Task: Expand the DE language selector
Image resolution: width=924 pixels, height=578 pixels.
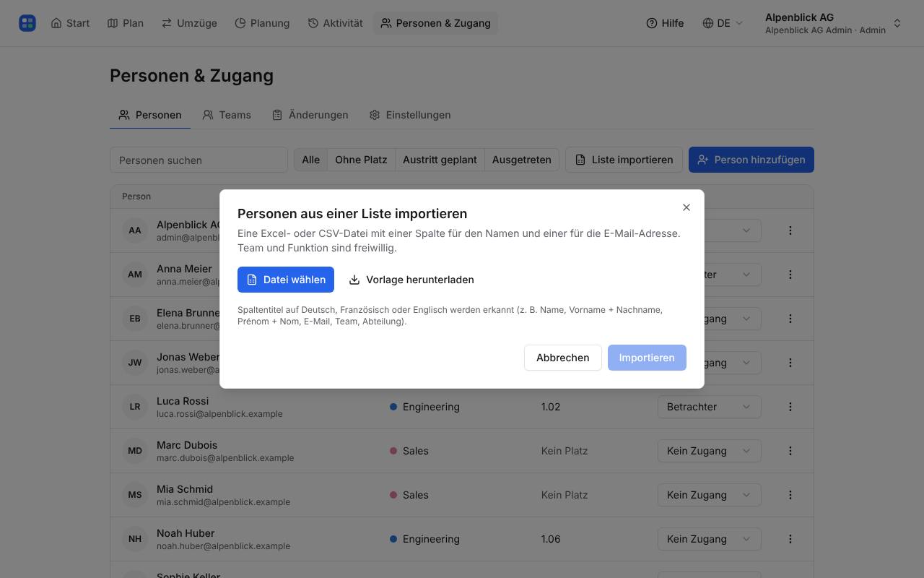Action: [x=723, y=23]
